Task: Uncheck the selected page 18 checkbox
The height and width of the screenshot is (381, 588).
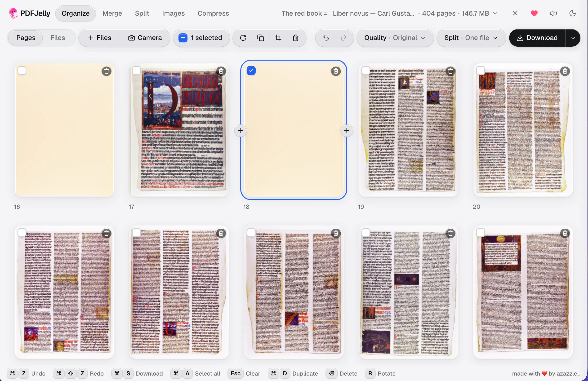Action: coord(251,71)
